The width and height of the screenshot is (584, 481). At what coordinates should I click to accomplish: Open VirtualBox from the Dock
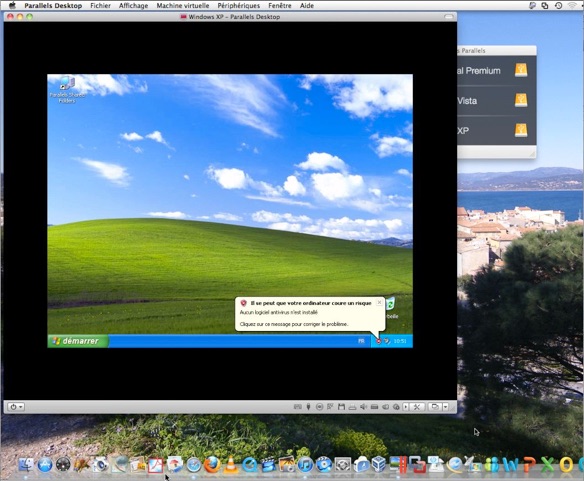(379, 464)
